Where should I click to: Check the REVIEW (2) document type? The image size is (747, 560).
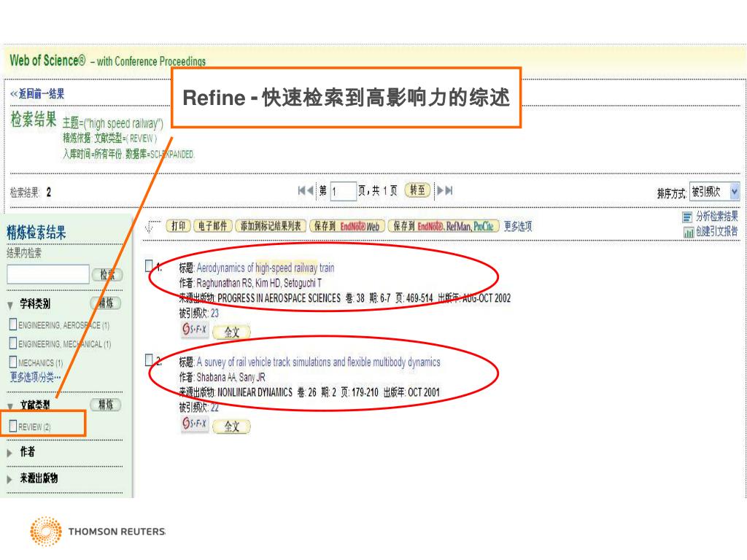coord(13,426)
